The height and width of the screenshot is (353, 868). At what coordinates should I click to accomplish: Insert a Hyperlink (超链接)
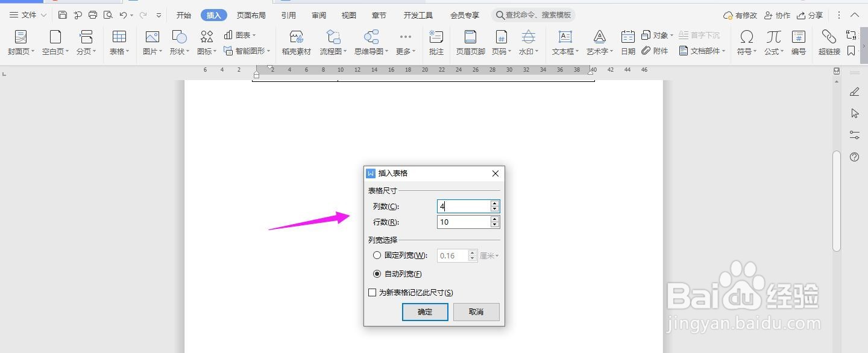[x=829, y=43]
